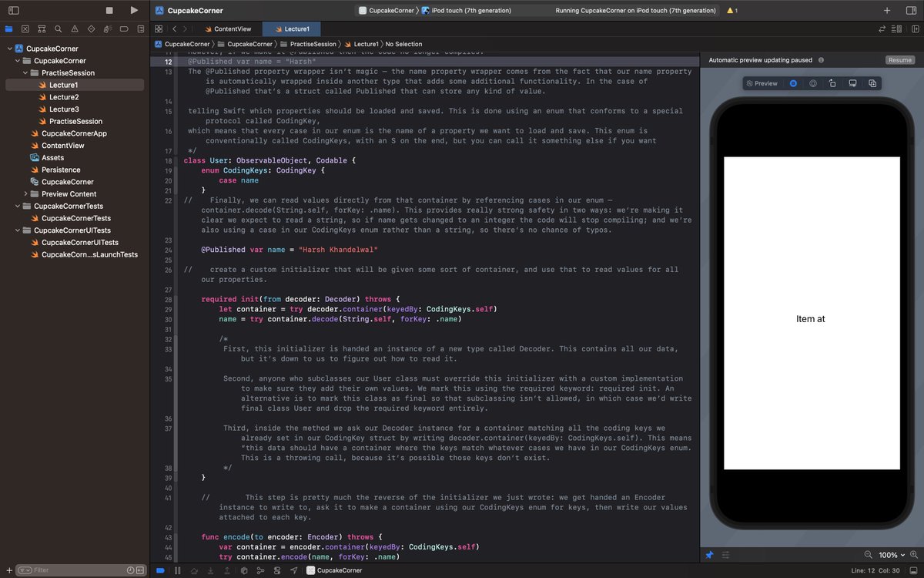The width and height of the screenshot is (924, 578).
Task: Open the zoom level 100% dropdown
Action: point(891,555)
